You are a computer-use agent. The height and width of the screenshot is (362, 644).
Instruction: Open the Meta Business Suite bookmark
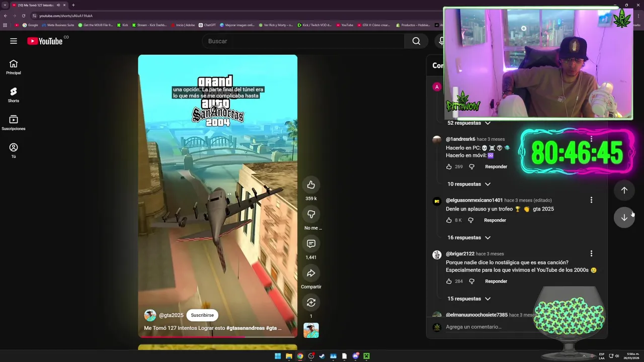58,25
